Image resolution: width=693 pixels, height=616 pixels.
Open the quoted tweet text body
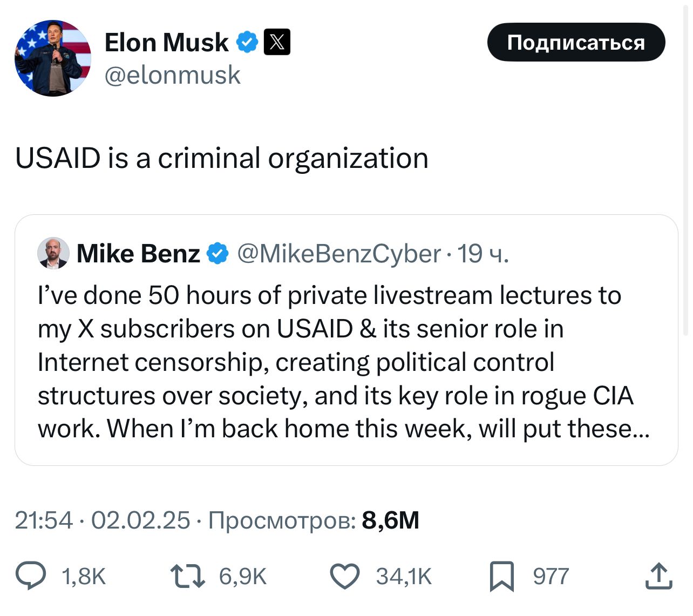[x=335, y=362]
